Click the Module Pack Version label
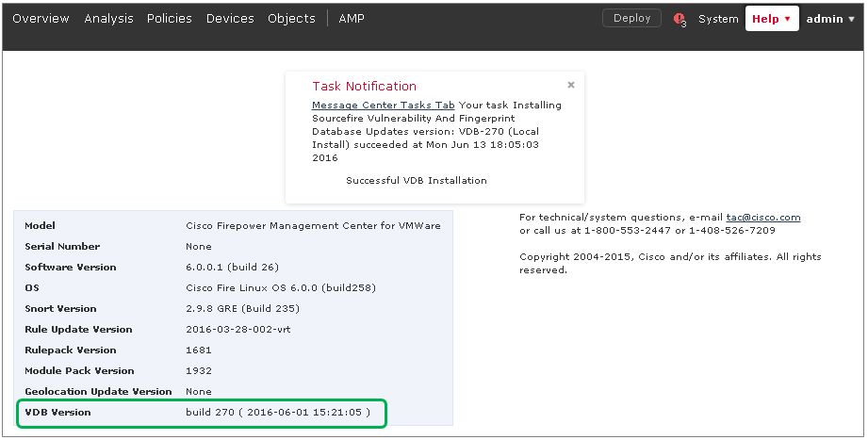The image size is (868, 440). click(80, 371)
